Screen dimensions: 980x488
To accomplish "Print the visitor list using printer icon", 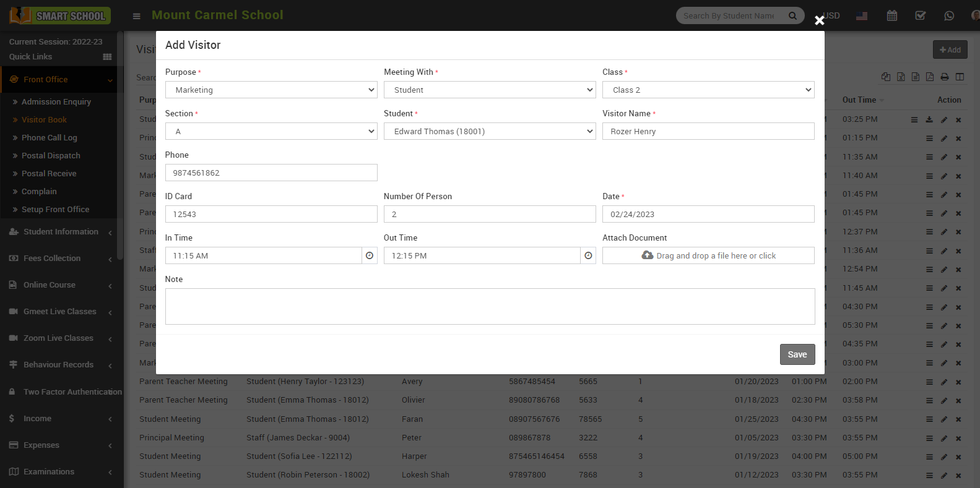I will [x=944, y=77].
